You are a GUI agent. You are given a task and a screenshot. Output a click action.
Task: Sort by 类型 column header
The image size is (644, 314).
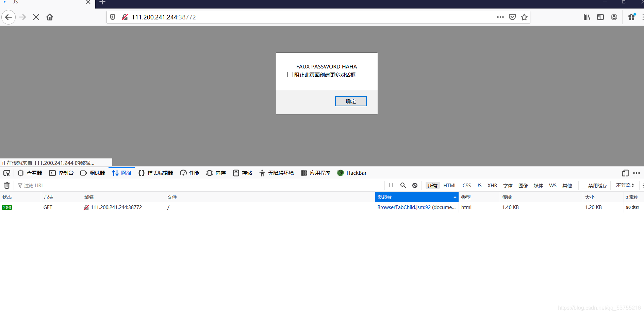[x=479, y=197]
